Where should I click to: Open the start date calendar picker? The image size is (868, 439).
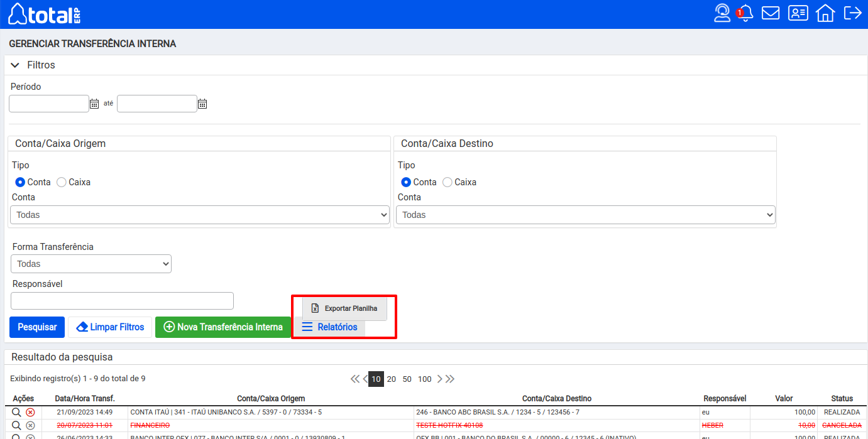click(x=94, y=104)
